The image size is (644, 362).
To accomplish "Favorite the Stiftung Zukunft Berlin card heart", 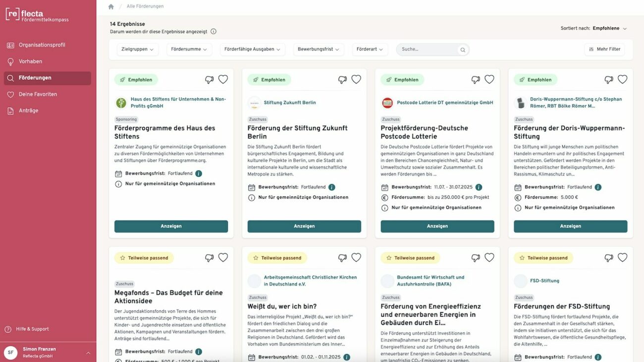I will point(356,79).
